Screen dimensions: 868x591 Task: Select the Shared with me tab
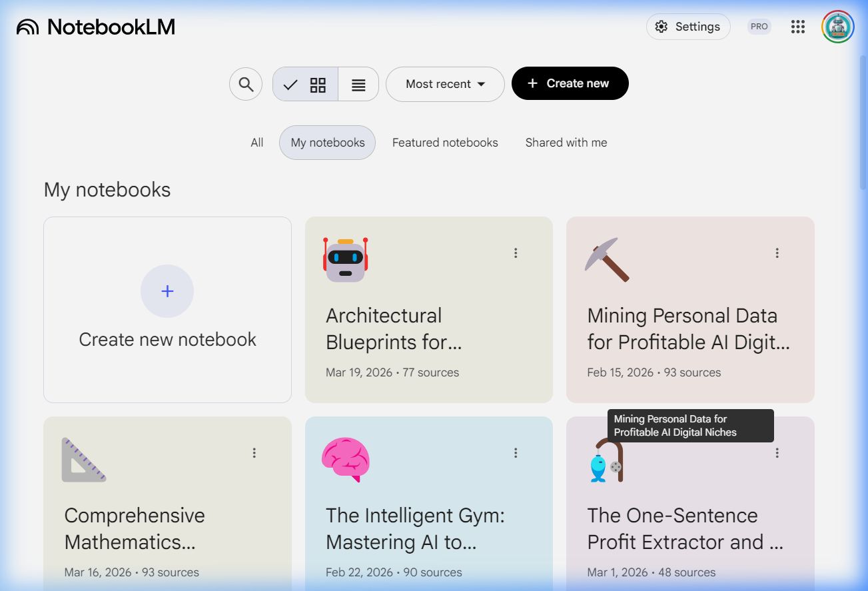pyautogui.click(x=566, y=143)
